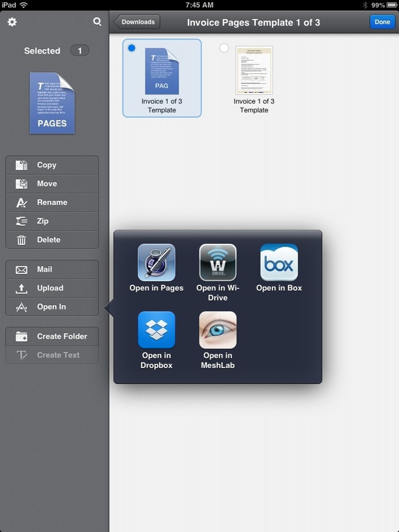This screenshot has height=532, width=399.
Task: Tap the selected PAGES file preview in sidebar
Action: point(52,103)
